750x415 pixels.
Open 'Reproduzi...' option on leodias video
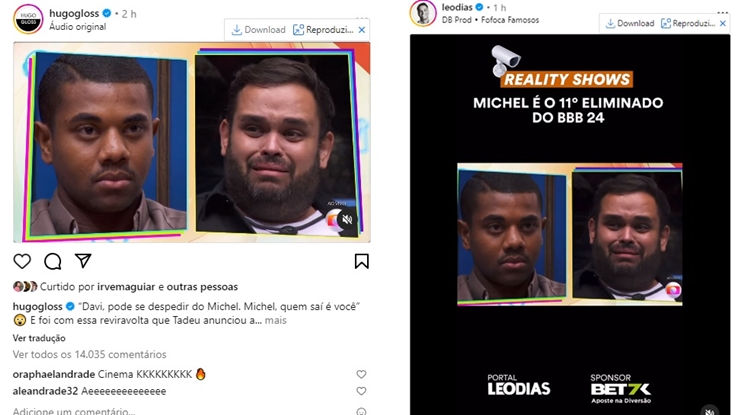pos(688,23)
